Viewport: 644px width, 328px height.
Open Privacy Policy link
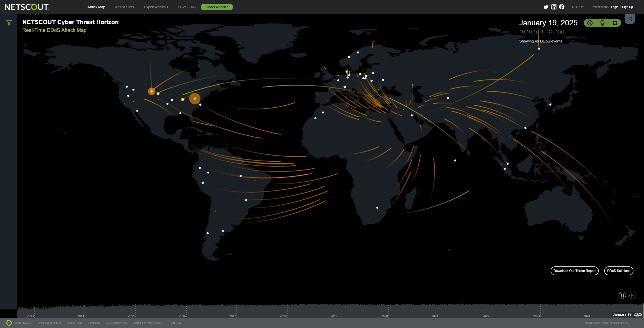click(x=74, y=323)
